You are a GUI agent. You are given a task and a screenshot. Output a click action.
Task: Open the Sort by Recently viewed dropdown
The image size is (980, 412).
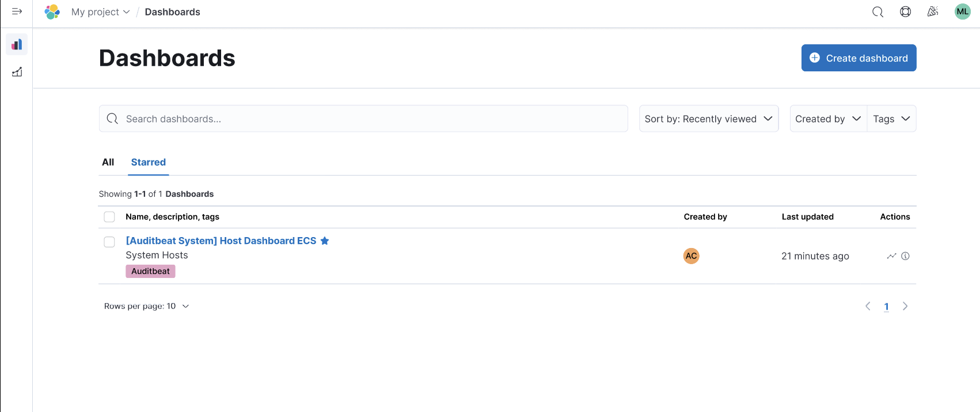708,119
